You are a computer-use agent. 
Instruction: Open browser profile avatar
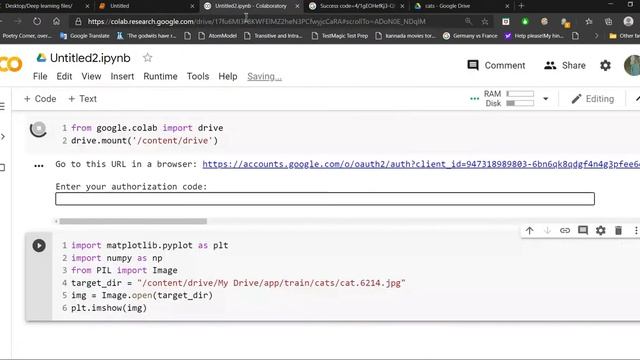tap(629, 21)
